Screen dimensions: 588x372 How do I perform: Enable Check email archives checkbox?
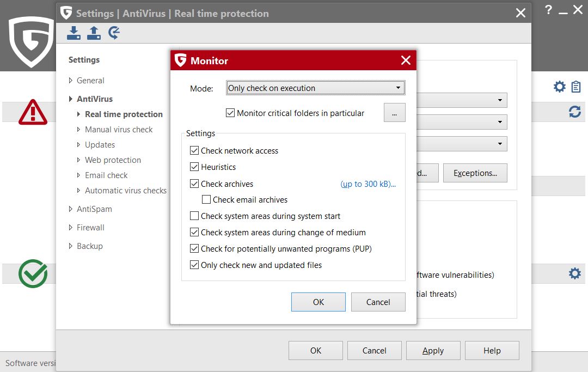click(x=206, y=200)
